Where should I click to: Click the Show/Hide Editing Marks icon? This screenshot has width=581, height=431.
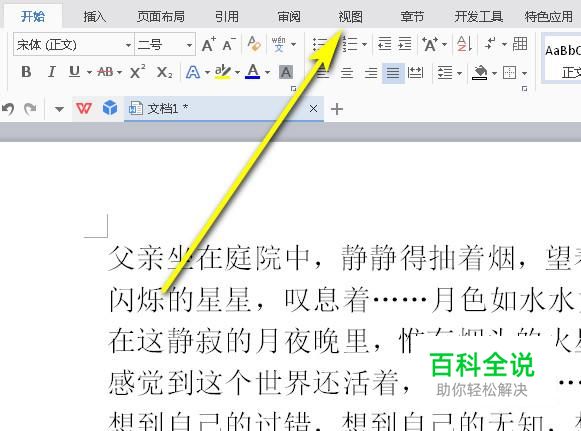coord(491,44)
